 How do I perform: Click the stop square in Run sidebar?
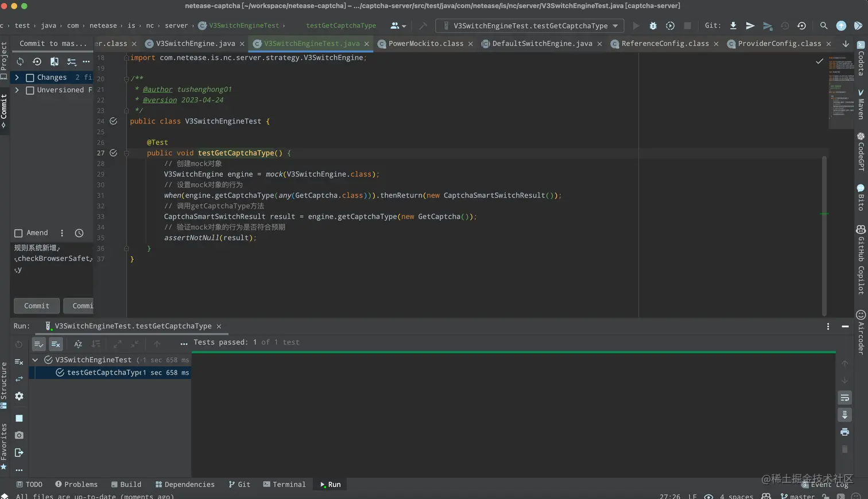(x=19, y=419)
